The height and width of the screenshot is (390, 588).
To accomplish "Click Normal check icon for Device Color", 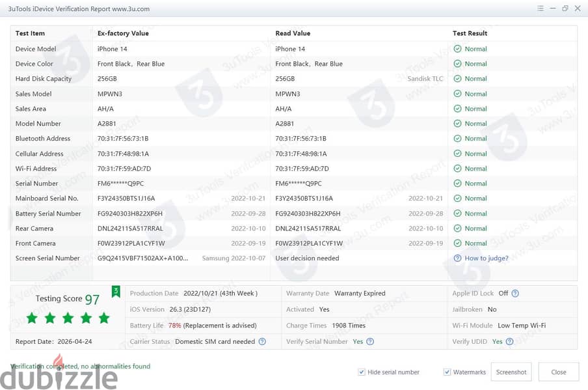I will [457, 64].
